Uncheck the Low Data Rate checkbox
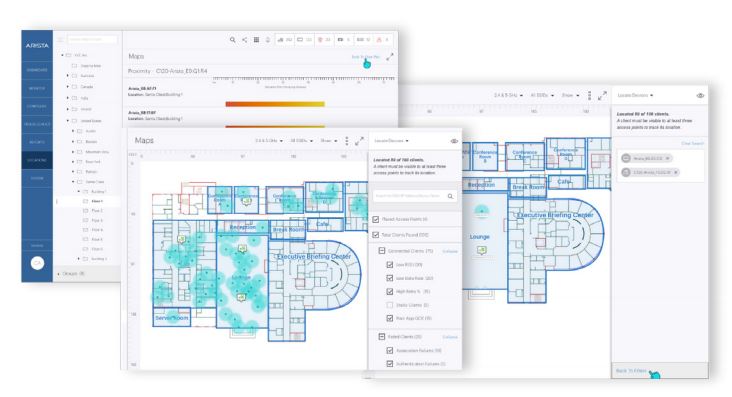 (390, 278)
